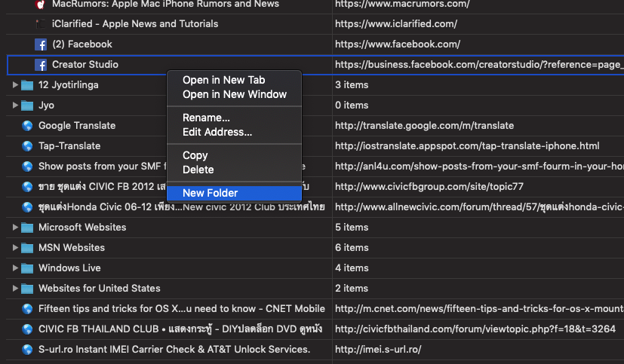
Task: Expand the 12 Jyotirlinga folder
Action: (15, 84)
